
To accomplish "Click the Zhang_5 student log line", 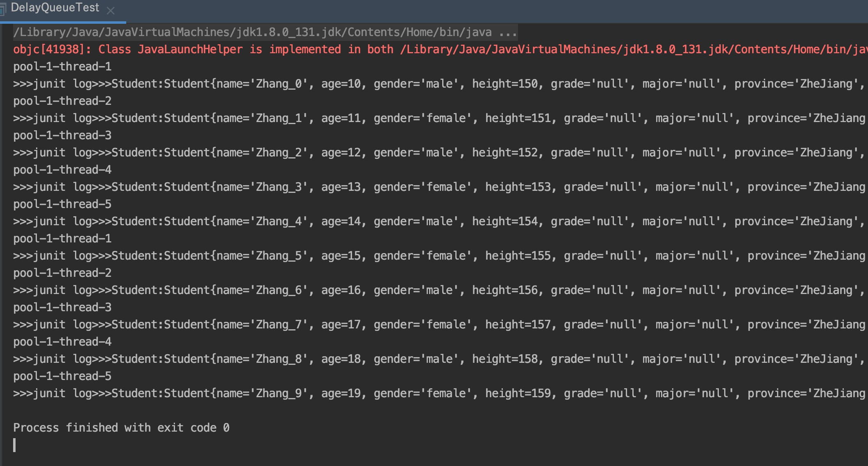I will click(439, 256).
